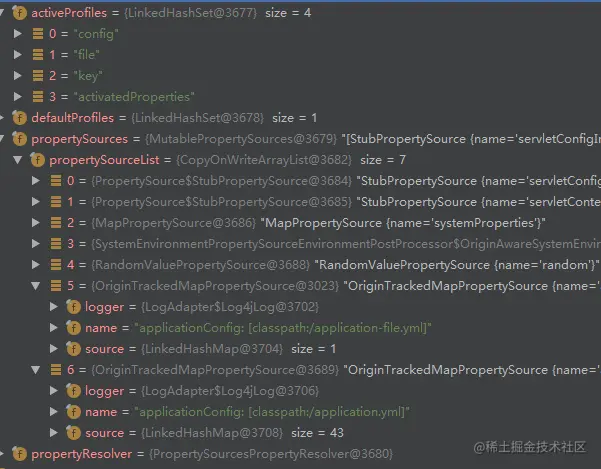Viewport: 601px width, 469px height.
Task: Expand name of application.yml source
Action: tap(54, 412)
